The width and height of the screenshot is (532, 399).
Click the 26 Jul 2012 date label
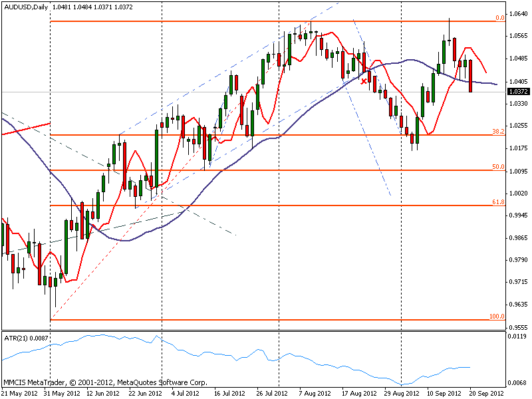pos(272,394)
